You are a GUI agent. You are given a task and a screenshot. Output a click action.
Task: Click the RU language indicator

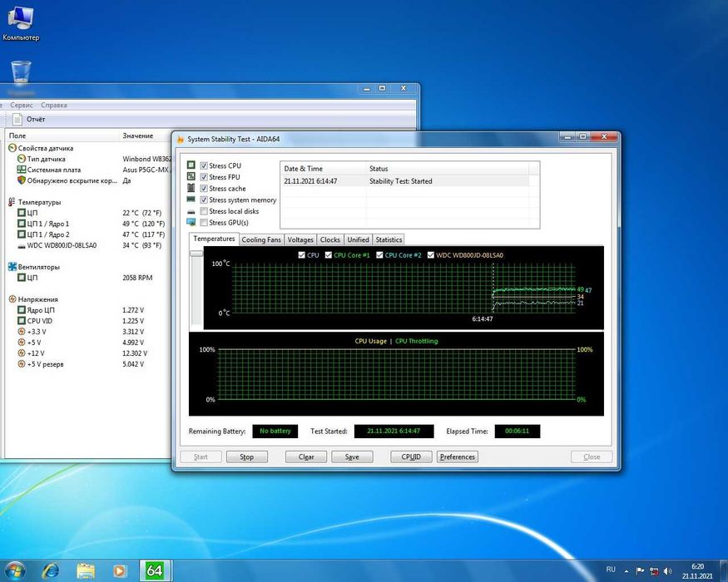[x=611, y=570]
